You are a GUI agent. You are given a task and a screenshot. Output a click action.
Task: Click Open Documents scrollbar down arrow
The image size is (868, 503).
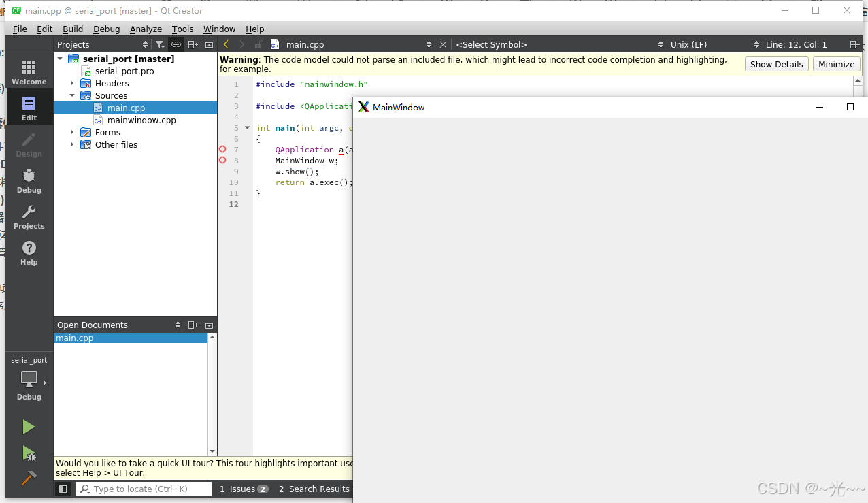(x=212, y=451)
